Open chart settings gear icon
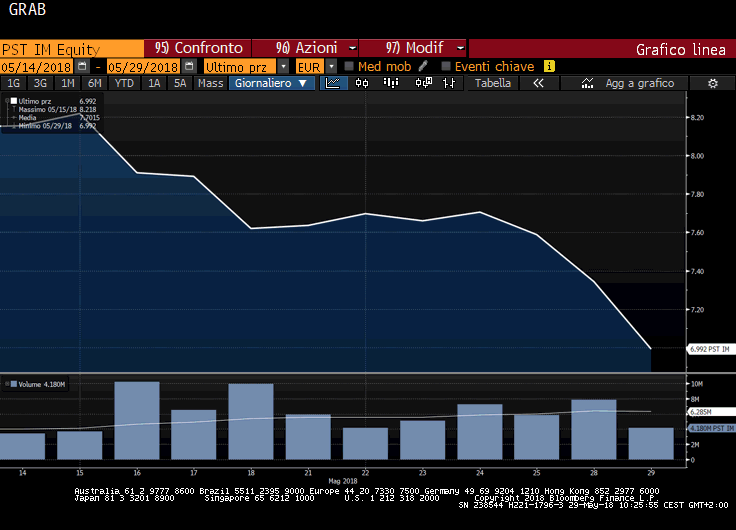 pyautogui.click(x=713, y=84)
